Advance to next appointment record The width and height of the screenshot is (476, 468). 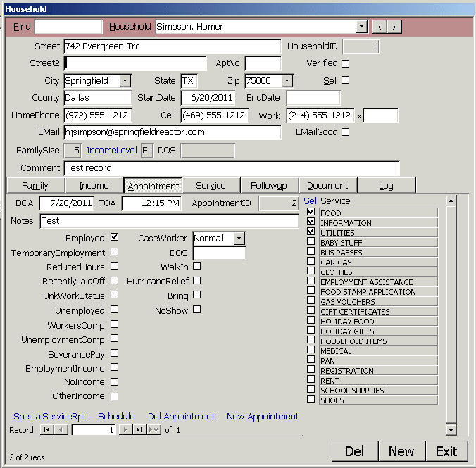click(125, 429)
